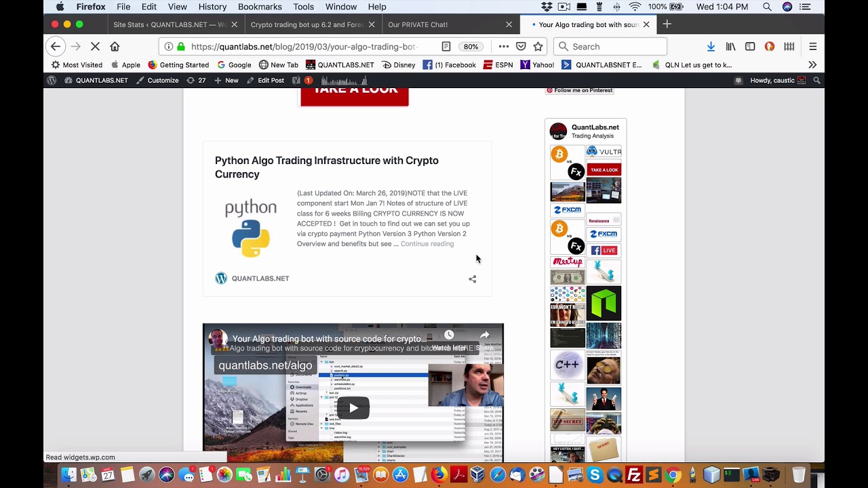Share the Python Algo Trading post

tap(473, 279)
